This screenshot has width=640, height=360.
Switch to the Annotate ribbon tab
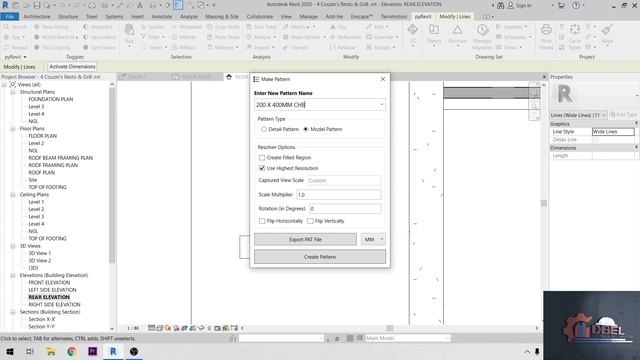click(162, 17)
